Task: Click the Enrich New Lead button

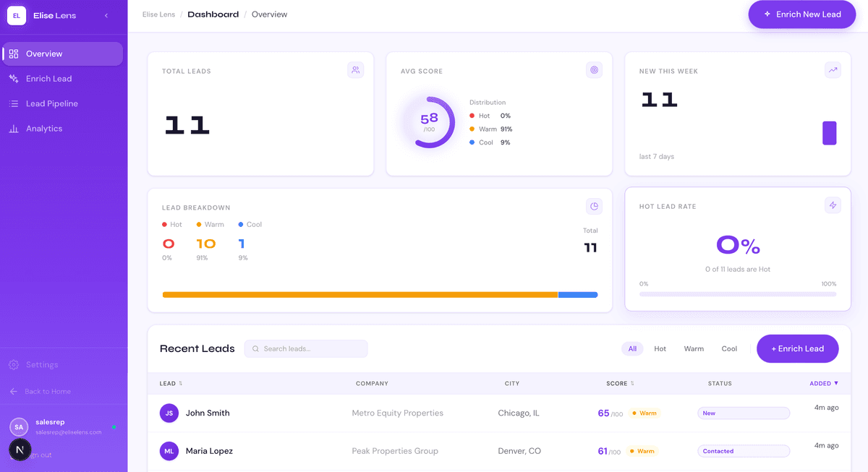Action: [801, 14]
